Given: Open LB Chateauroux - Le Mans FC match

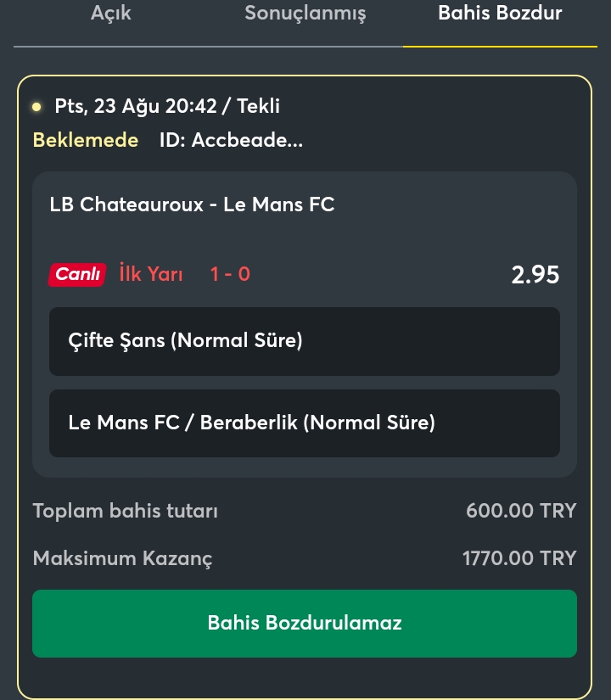Looking at the screenshot, I should 192,204.
